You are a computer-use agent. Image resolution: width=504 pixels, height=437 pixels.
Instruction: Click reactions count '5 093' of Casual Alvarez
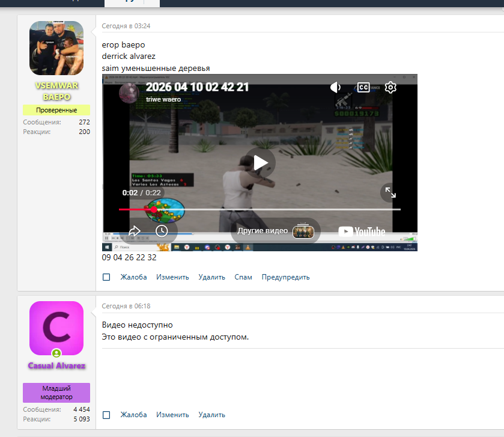point(82,419)
